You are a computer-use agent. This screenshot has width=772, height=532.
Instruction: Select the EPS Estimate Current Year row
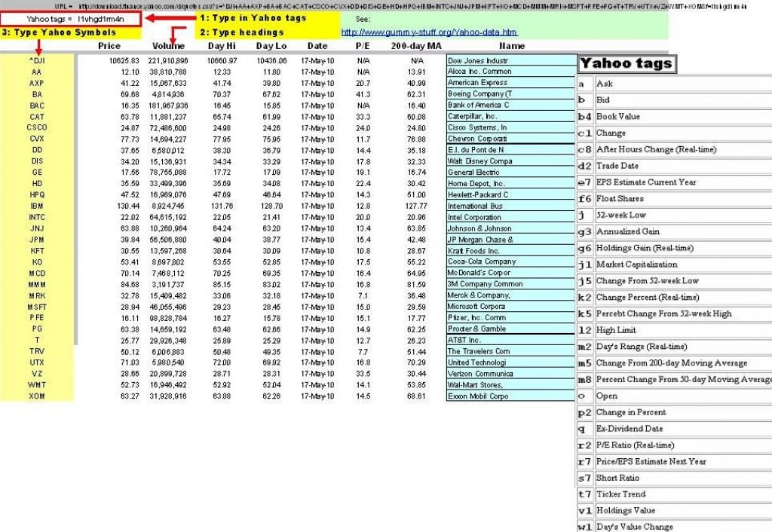(x=675, y=182)
